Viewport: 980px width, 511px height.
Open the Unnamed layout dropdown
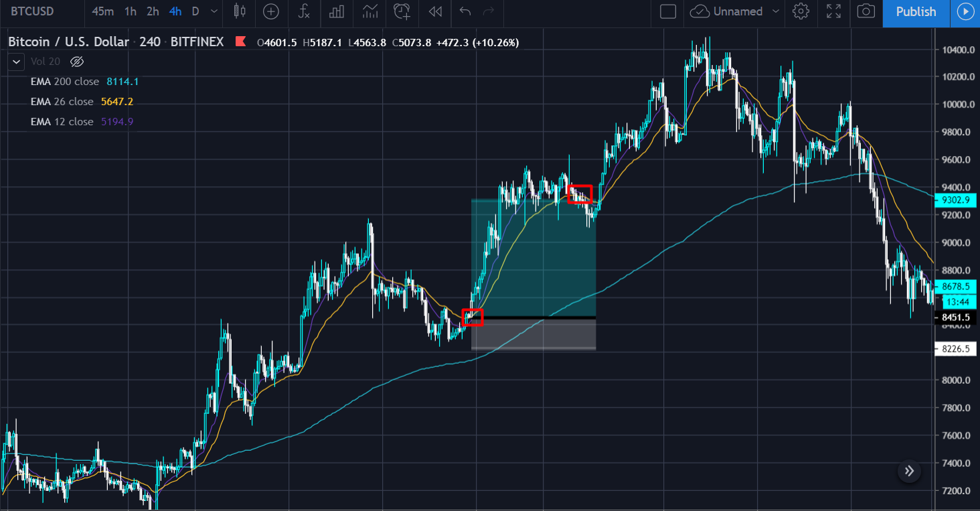tap(734, 11)
